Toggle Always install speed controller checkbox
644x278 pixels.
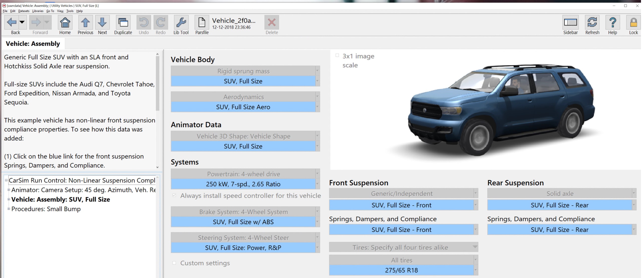[x=174, y=195]
